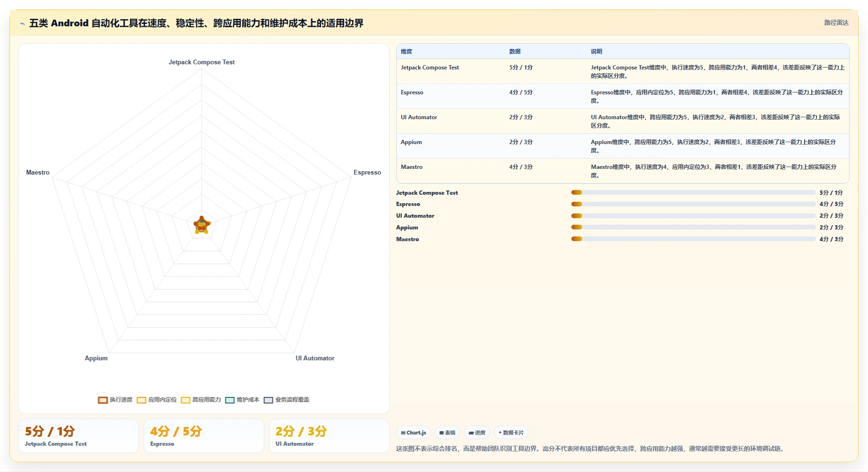Click the 数据 column header

coord(515,52)
